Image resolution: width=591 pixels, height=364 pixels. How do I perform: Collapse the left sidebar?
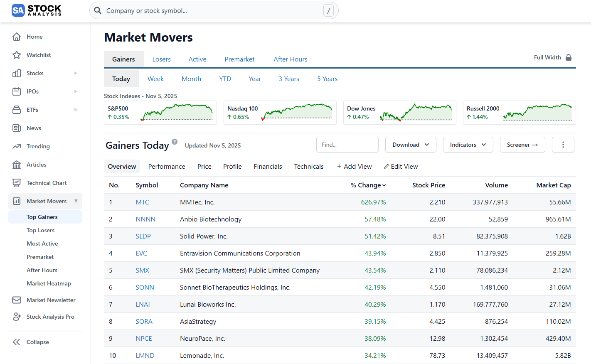[x=37, y=342]
